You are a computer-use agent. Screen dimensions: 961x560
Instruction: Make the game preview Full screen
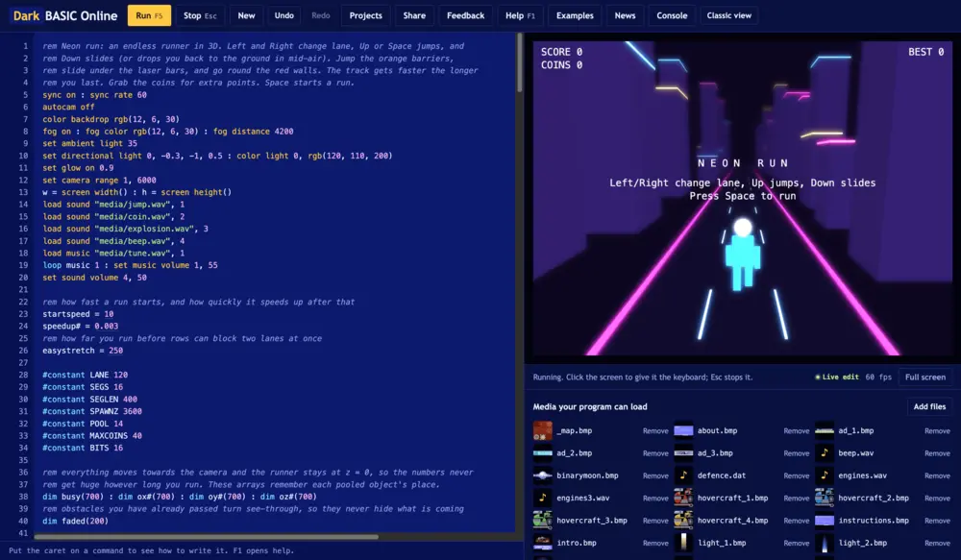(925, 377)
